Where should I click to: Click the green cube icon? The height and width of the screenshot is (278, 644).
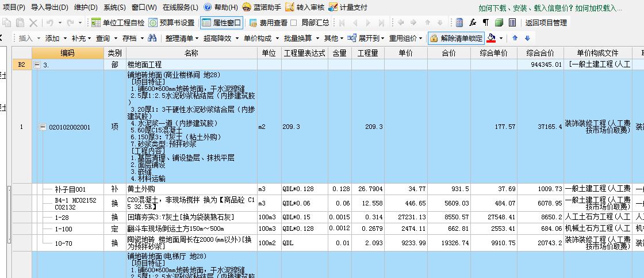tap(499, 22)
